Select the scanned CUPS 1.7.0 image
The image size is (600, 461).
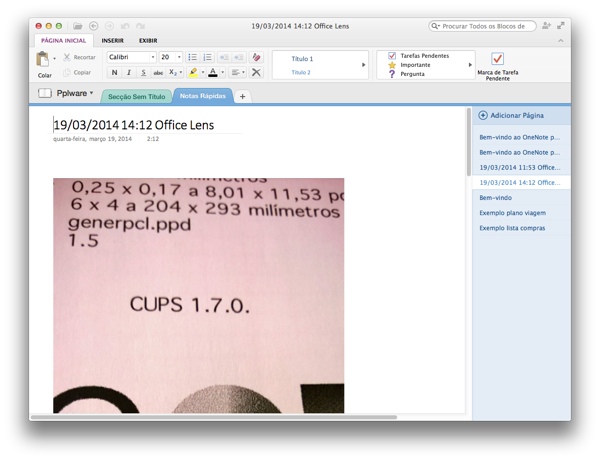(198, 295)
